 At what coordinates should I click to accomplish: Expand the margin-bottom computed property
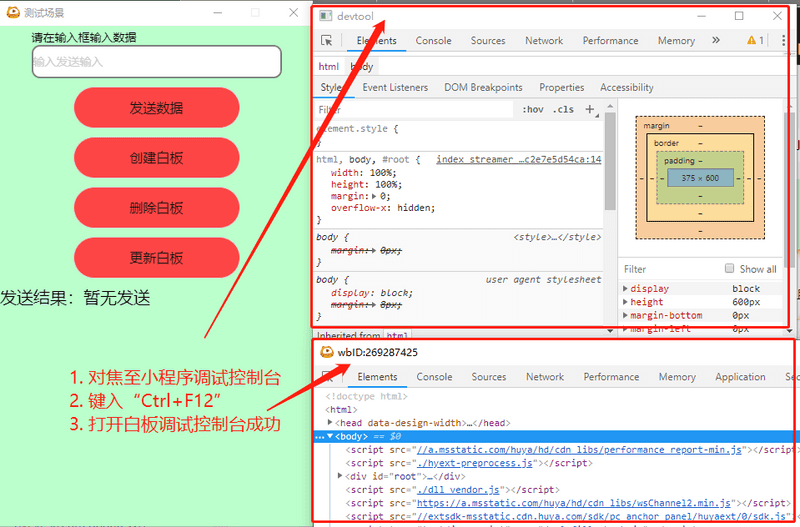tap(626, 315)
